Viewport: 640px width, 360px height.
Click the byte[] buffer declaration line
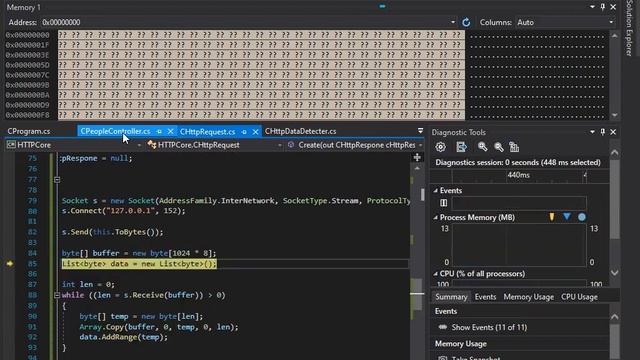coord(139,253)
